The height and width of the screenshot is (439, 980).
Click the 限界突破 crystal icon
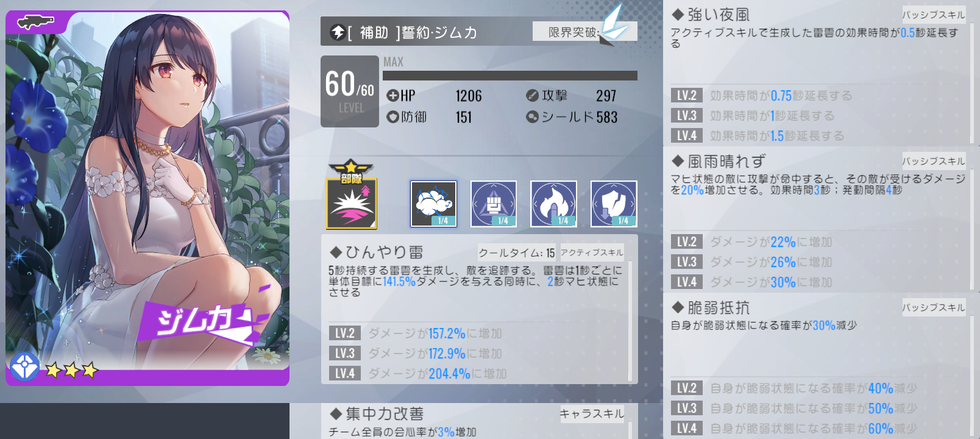click(x=612, y=23)
